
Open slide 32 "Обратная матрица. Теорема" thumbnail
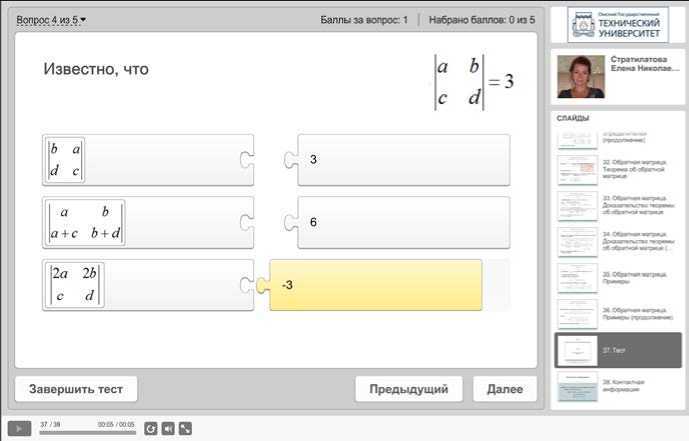pyautogui.click(x=619, y=169)
